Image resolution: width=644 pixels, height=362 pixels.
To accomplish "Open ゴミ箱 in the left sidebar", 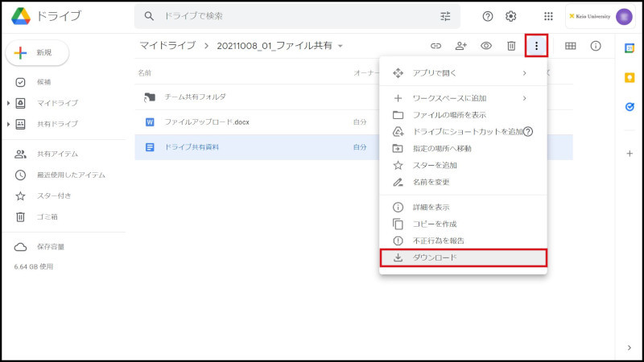I will point(47,216).
